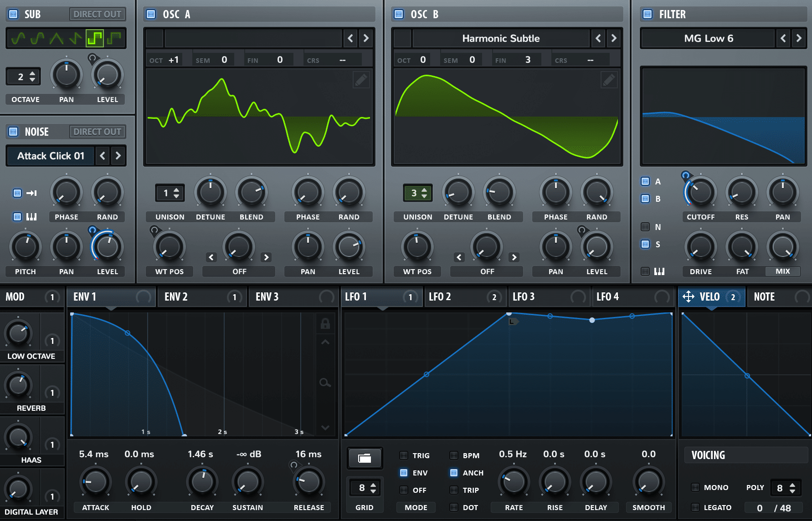The width and height of the screenshot is (812, 521).
Task: Enable ANCH mode in the LFO panel
Action: pos(453,473)
